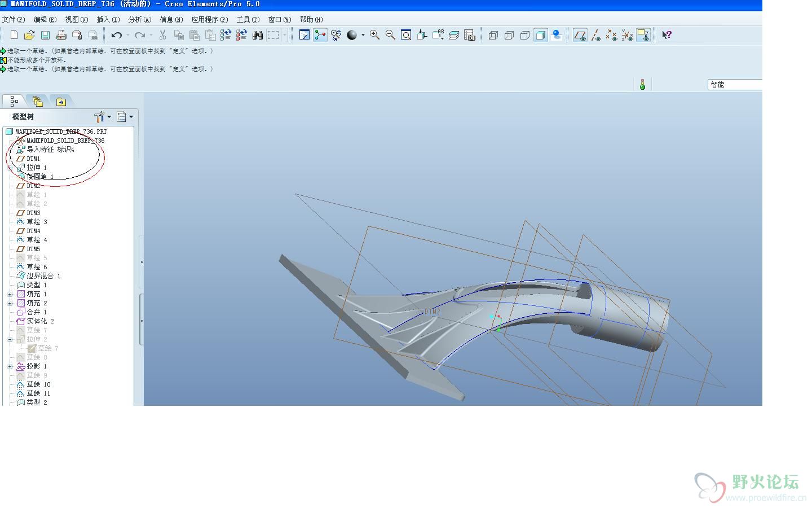Open the 应用程序 menu
The width and height of the screenshot is (812, 508).
(x=209, y=19)
